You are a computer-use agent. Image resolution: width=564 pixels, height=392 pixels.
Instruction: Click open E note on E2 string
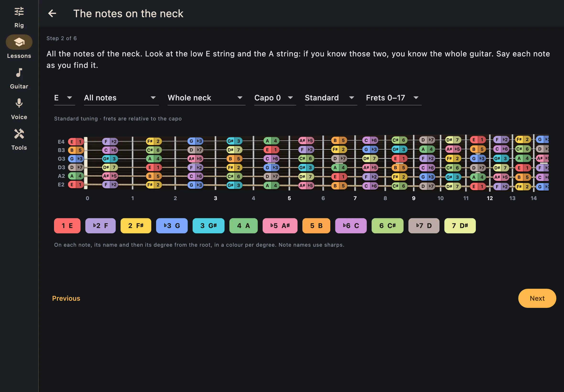pos(76,185)
